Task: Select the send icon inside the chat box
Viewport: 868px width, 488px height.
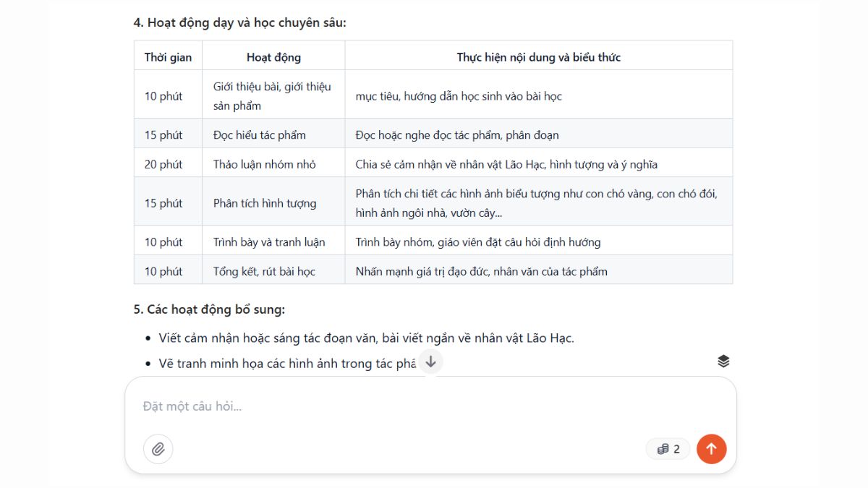Action: [711, 449]
